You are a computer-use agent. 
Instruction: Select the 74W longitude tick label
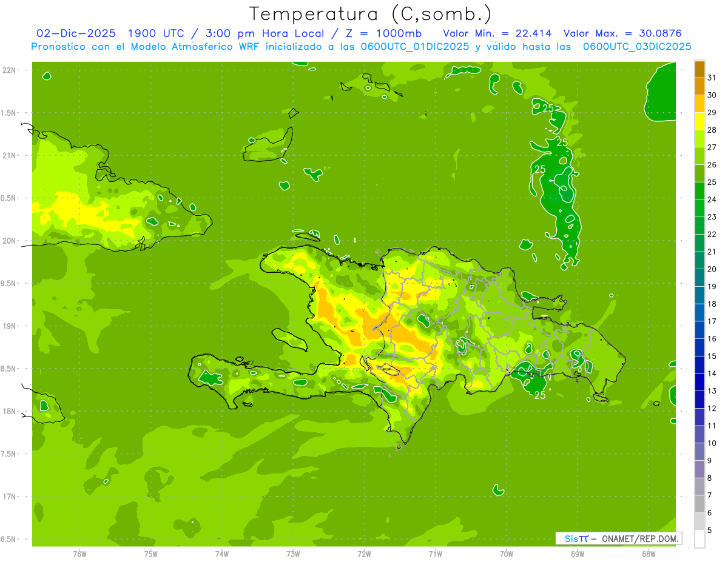coord(222,554)
